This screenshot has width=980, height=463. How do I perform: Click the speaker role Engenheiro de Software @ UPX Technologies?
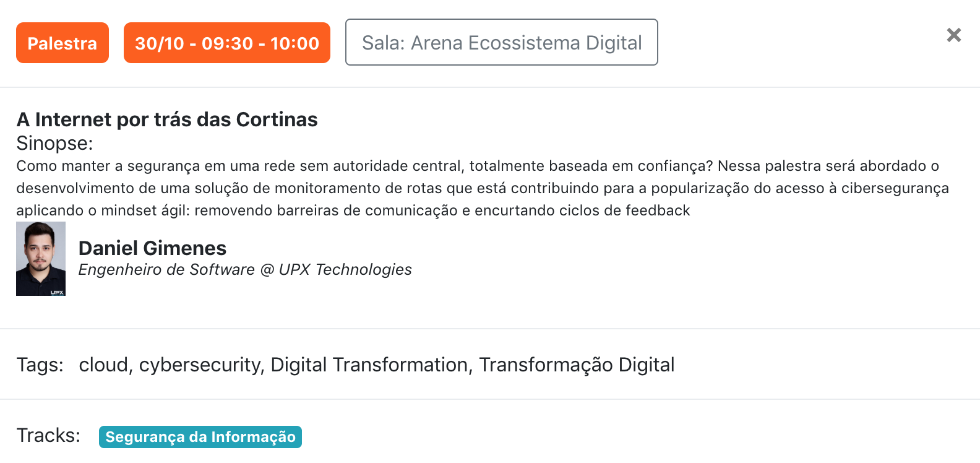[245, 269]
